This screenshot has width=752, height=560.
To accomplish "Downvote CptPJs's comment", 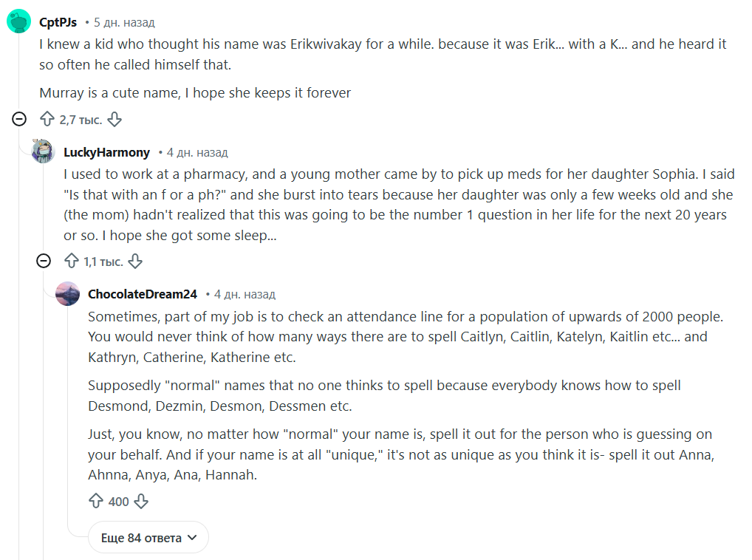I will [114, 119].
